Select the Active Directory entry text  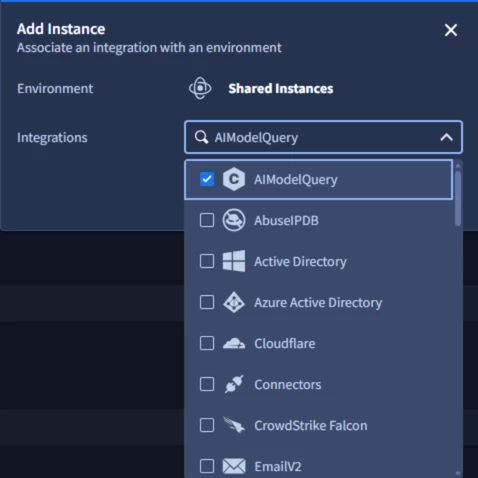tap(300, 262)
